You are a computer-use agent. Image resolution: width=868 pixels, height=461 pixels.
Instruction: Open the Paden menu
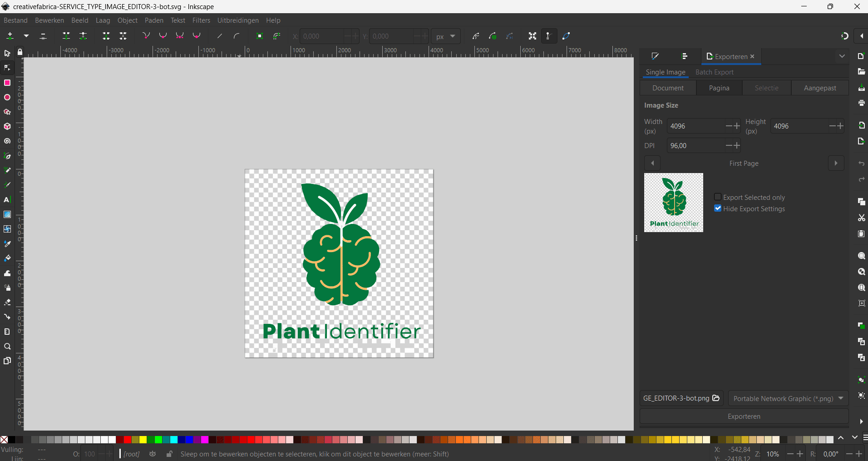pos(154,20)
